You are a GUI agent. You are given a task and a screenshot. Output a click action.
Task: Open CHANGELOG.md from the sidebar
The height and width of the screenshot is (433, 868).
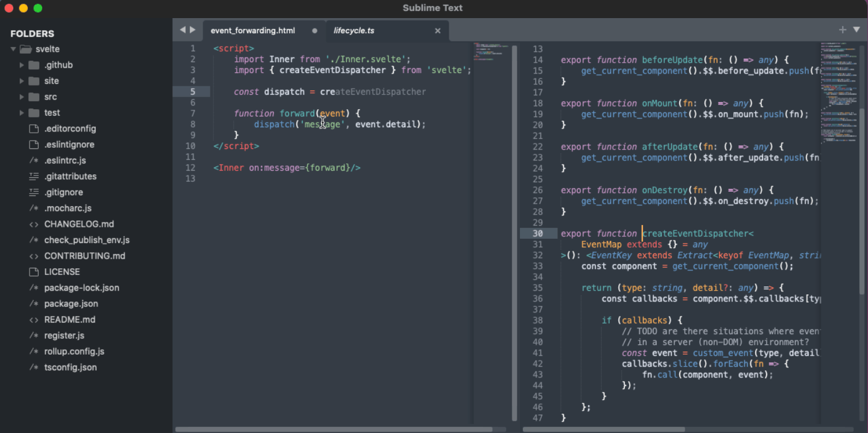[79, 224]
